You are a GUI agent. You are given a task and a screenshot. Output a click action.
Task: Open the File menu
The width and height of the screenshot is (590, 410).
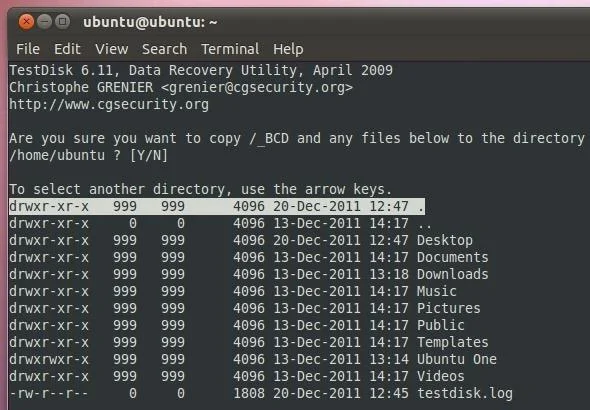(x=28, y=49)
